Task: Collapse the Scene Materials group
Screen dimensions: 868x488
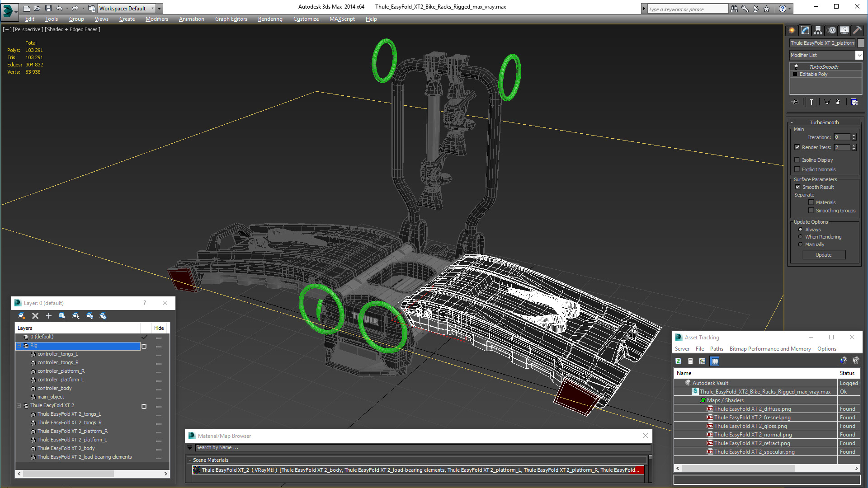Action: click(x=190, y=460)
